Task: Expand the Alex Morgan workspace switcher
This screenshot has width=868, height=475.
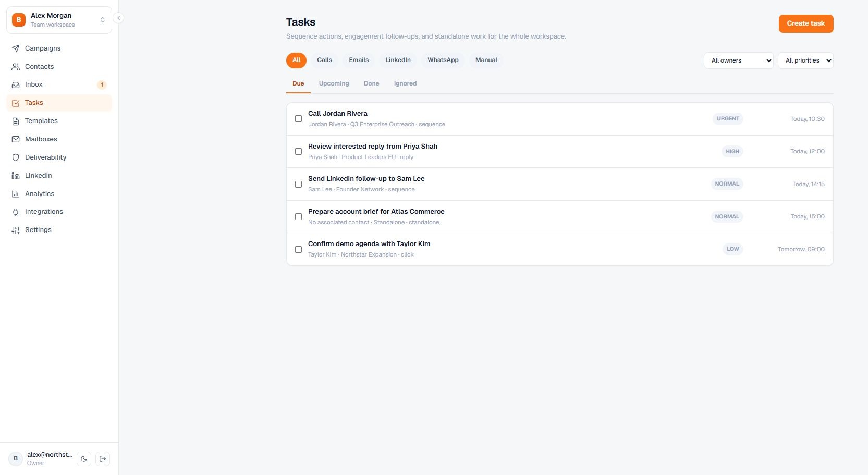Action: (59, 20)
